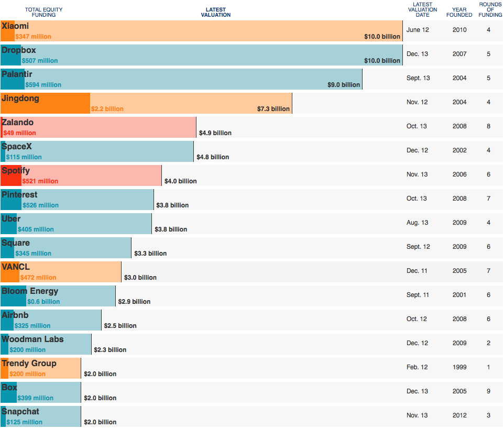Image resolution: width=504 pixels, height=429 pixels.
Task: Click Pinterest's 7 rounds of funding value
Action: click(489, 199)
